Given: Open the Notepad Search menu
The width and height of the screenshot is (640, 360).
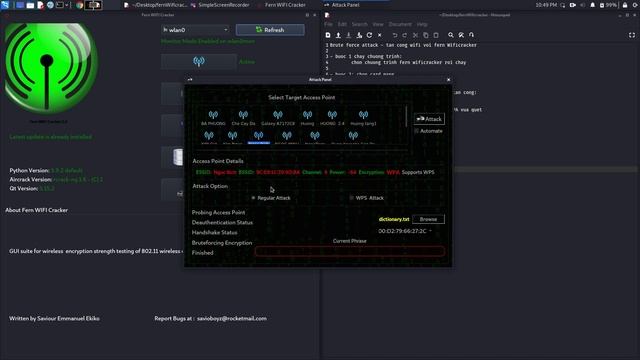Looking at the screenshot, I should coord(360,24).
